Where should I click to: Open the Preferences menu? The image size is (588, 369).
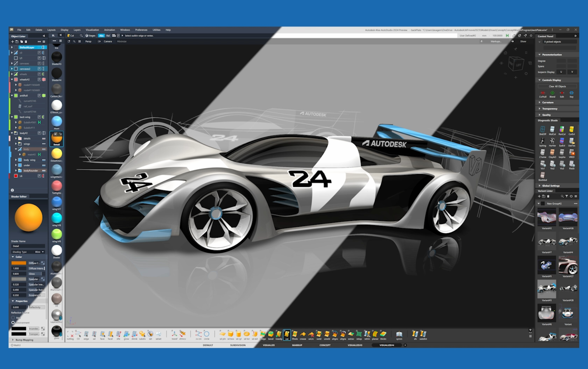click(141, 30)
